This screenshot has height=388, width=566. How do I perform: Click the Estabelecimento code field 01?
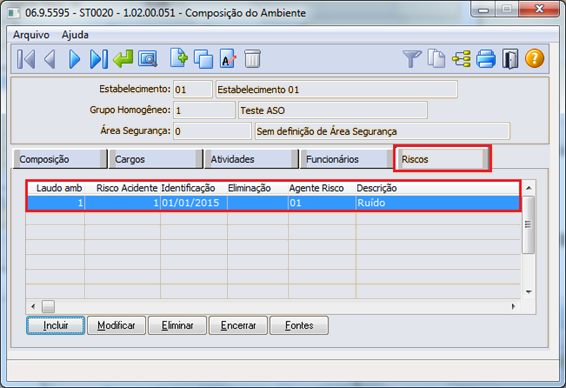click(193, 90)
